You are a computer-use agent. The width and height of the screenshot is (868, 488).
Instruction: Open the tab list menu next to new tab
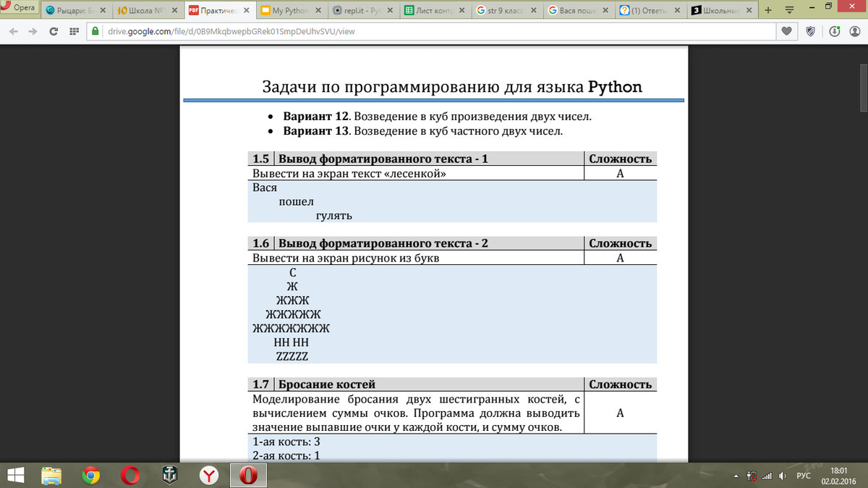coord(788,11)
